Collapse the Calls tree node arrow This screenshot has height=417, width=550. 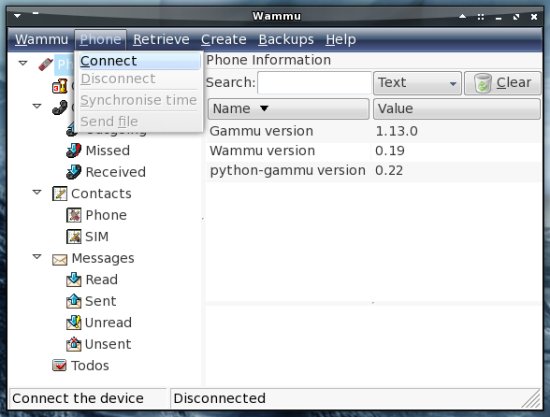pos(37,106)
